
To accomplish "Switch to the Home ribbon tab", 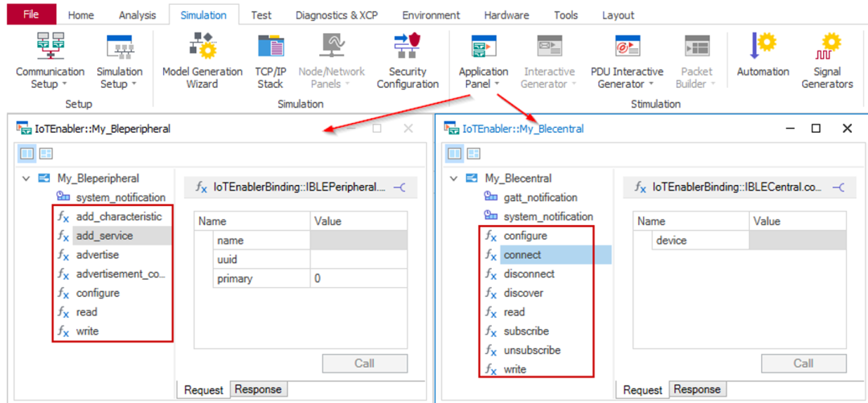I will [x=81, y=15].
